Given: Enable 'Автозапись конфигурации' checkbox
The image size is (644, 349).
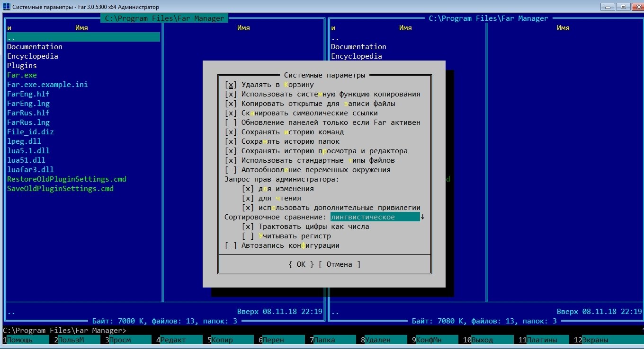Looking at the screenshot, I should [231, 245].
